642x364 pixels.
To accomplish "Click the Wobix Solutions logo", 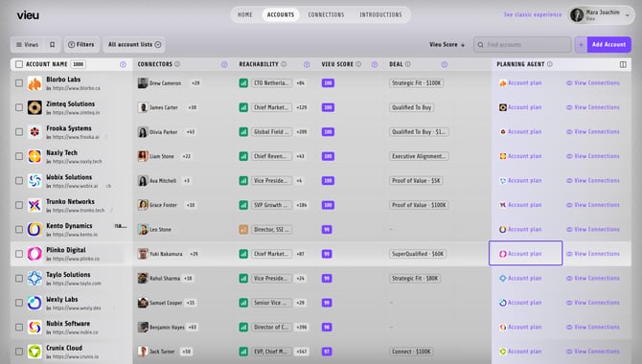I will point(34,181).
